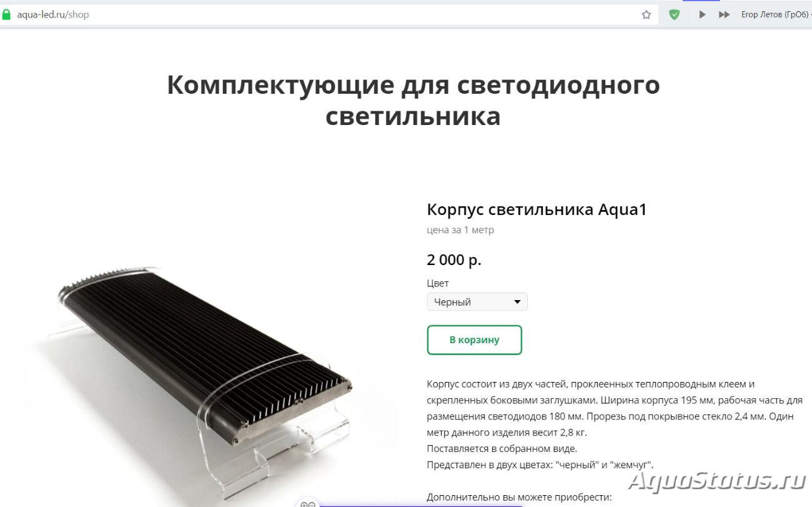
Task: Play the music track in the toolbar
Action: tap(702, 14)
